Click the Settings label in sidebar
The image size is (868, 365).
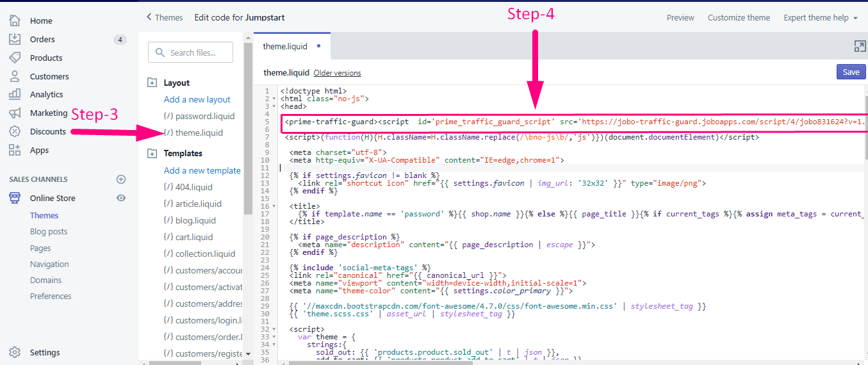45,352
